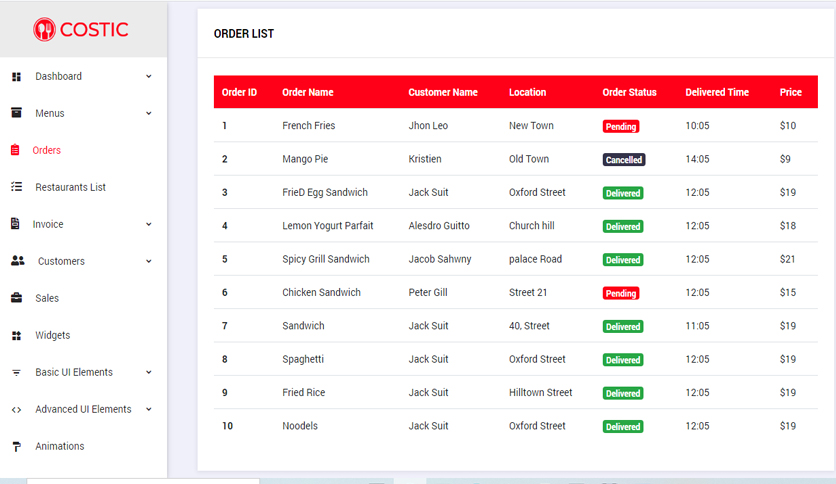Image resolution: width=836 pixels, height=484 pixels.
Task: Click Delivered badge for Noodels order
Action: (623, 426)
